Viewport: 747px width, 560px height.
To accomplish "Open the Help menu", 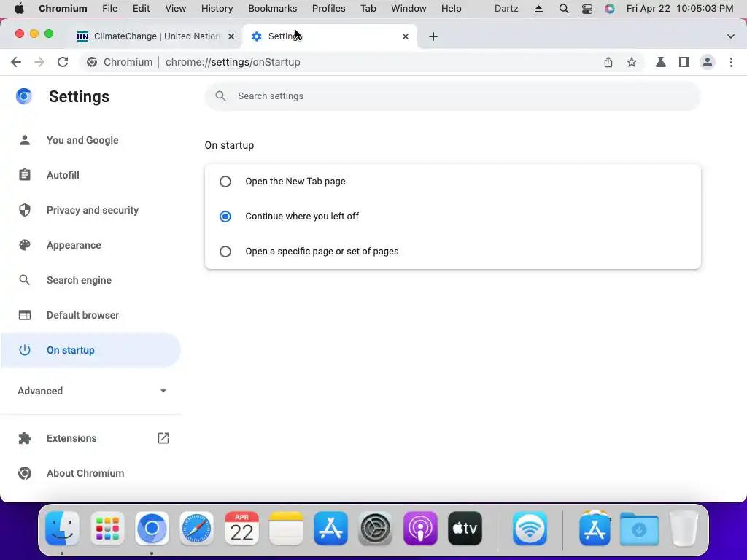I will coord(451,9).
